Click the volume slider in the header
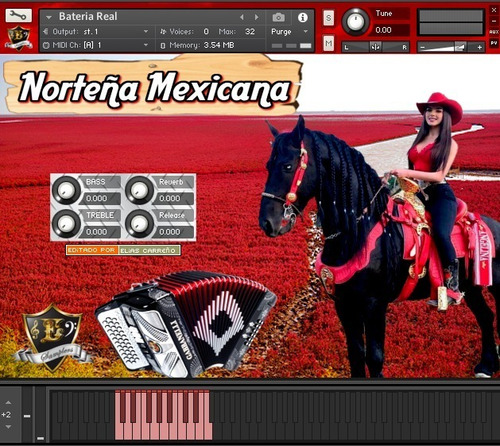Image resolution: width=500 pixels, height=446 pixels. pos(451,47)
